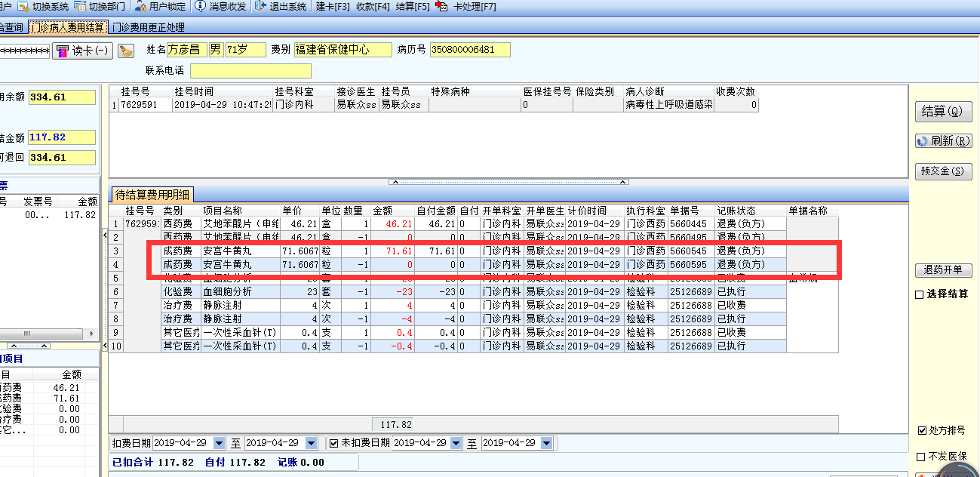Click the 预交金(S) button
Screen dimensions: 980x477
943,171
